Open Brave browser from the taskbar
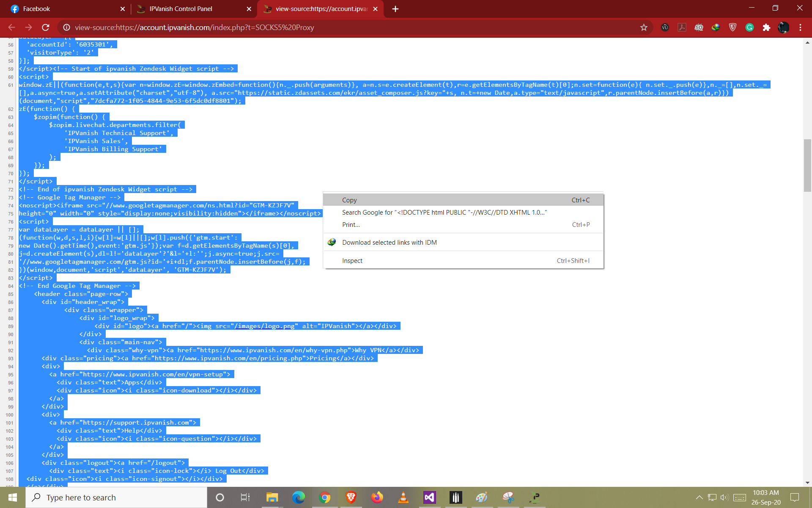 point(351,497)
